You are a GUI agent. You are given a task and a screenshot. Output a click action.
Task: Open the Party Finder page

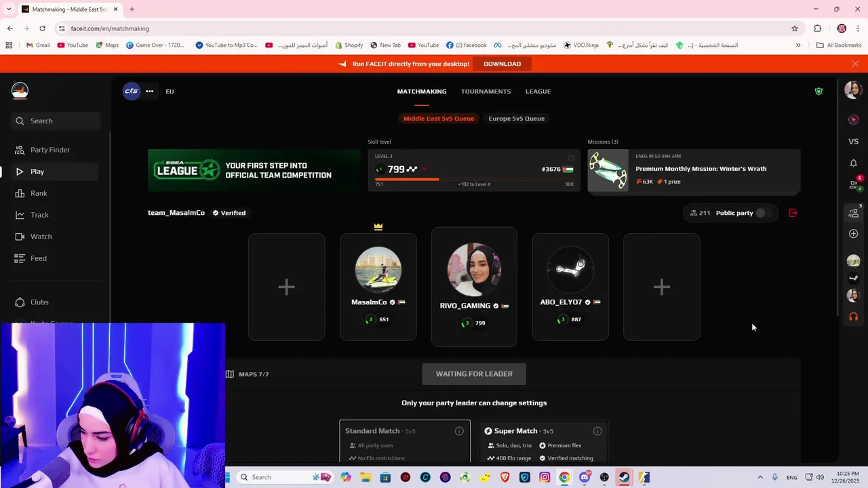[x=56, y=150]
